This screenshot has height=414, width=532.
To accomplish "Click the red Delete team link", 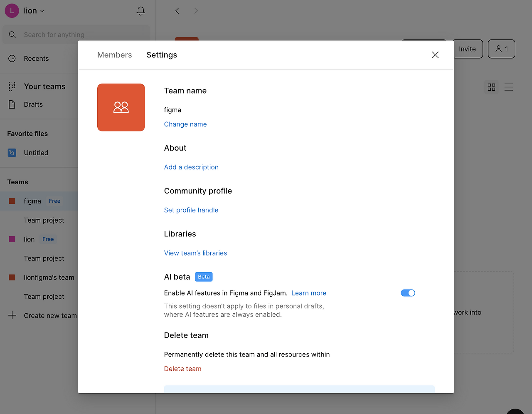I will coord(182,369).
